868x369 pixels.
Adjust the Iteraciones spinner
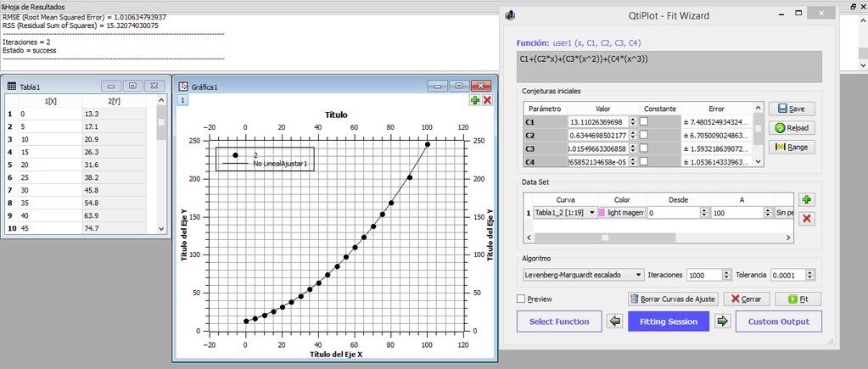[x=727, y=274]
